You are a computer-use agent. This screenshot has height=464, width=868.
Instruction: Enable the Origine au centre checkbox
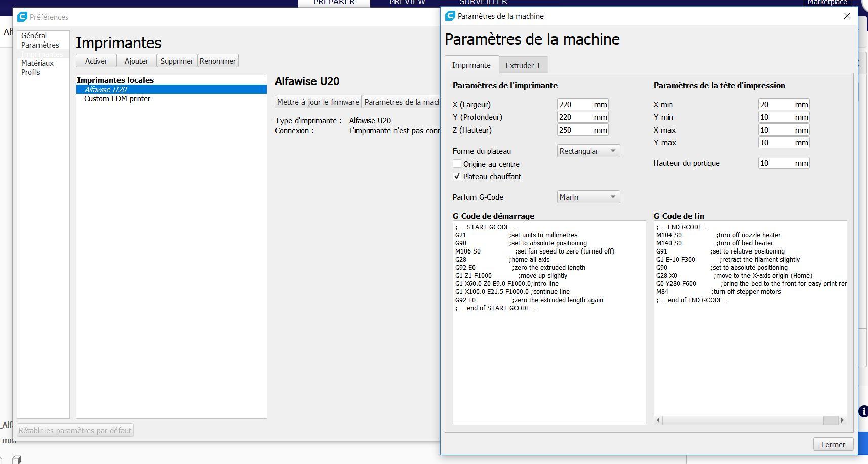click(457, 164)
